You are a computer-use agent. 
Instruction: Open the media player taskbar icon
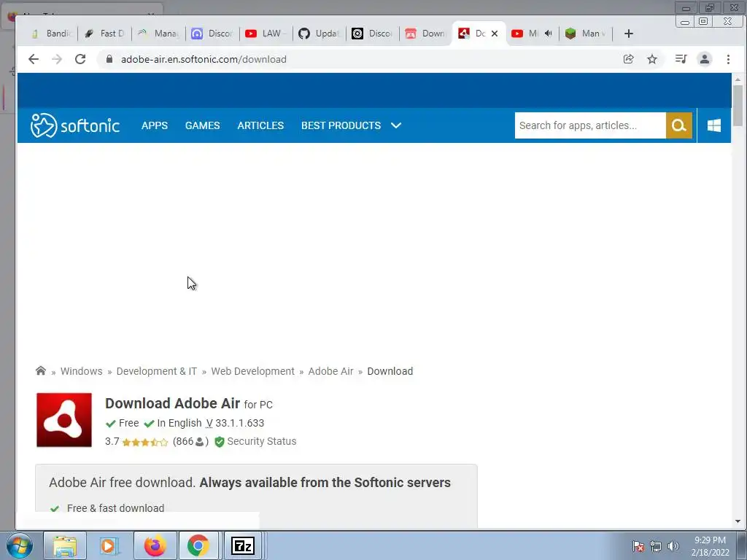pos(109,545)
